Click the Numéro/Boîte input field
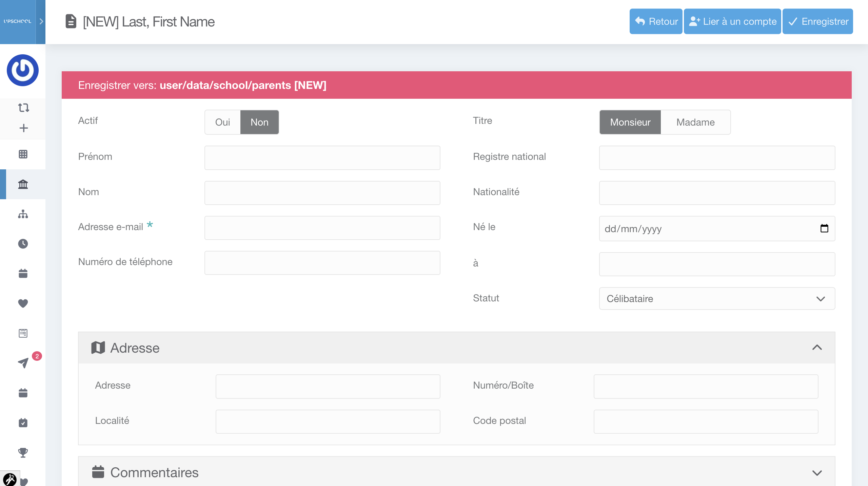This screenshot has height=486, width=868. click(706, 387)
